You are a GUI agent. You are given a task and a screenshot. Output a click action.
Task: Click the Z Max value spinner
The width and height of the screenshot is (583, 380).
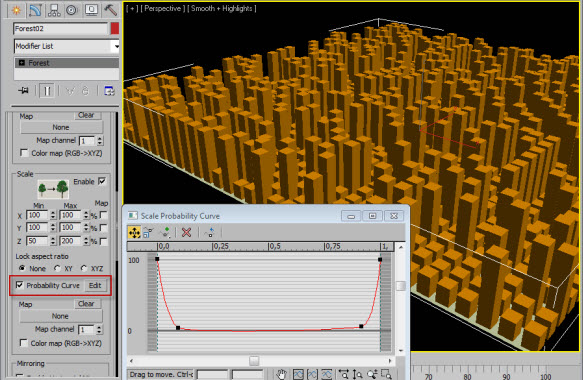(x=86, y=241)
